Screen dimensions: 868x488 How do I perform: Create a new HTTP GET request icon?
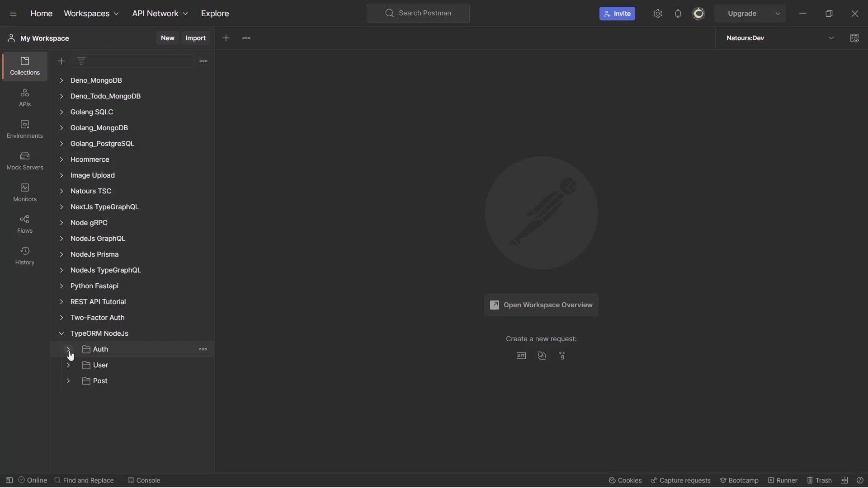pos(521,356)
